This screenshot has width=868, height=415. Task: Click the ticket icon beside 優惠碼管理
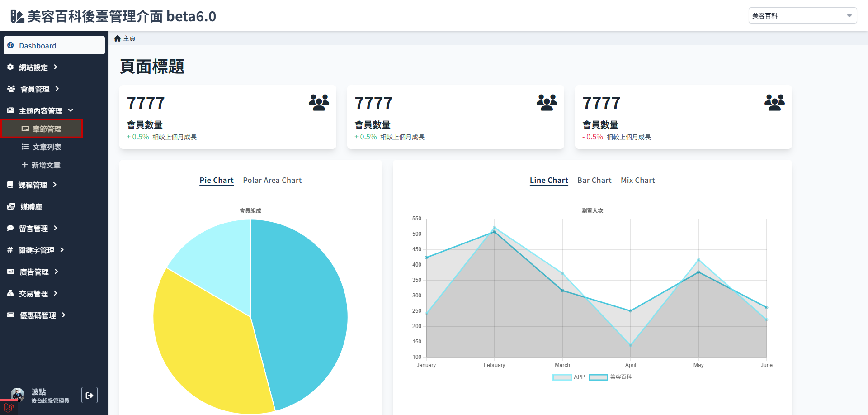click(x=11, y=315)
